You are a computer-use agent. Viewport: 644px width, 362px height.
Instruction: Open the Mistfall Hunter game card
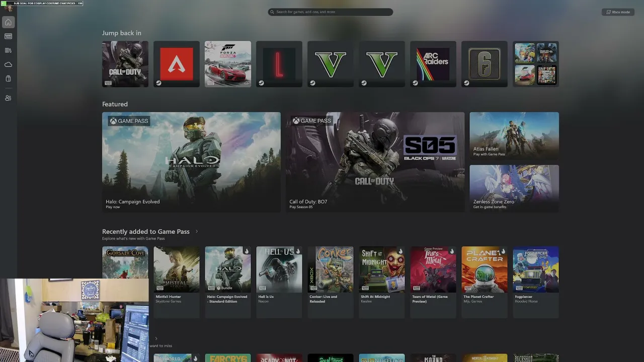click(177, 282)
